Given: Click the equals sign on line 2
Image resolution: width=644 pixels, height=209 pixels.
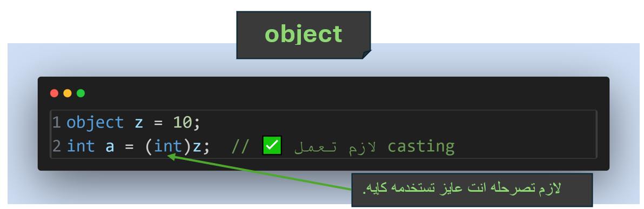Looking at the screenshot, I should pyautogui.click(x=129, y=146).
